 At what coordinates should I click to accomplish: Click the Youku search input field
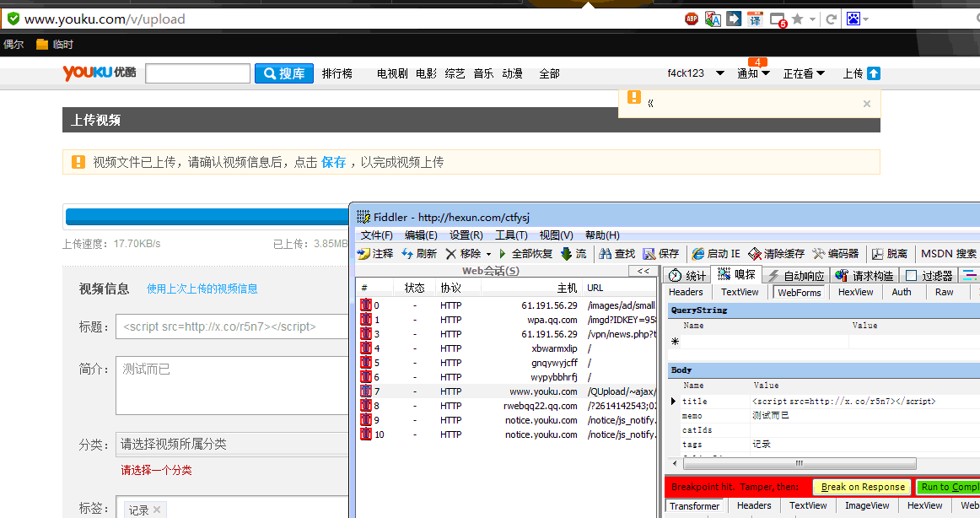click(x=197, y=73)
